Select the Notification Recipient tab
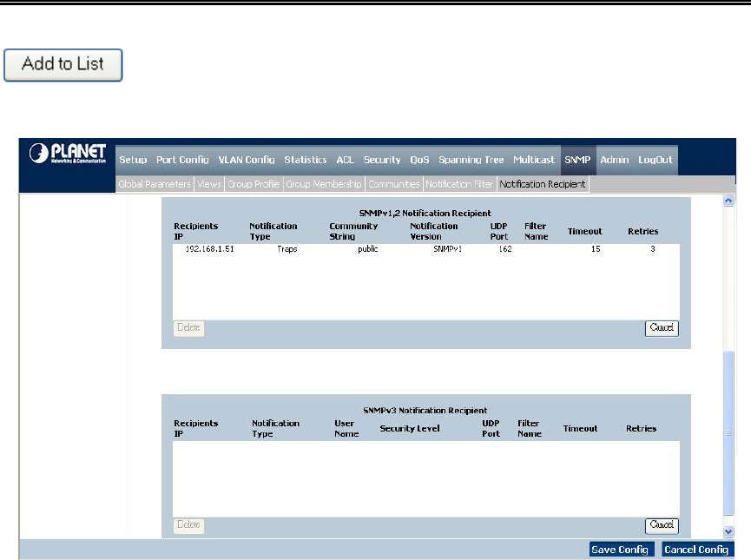Screen dimensions: 751x560 543,184
